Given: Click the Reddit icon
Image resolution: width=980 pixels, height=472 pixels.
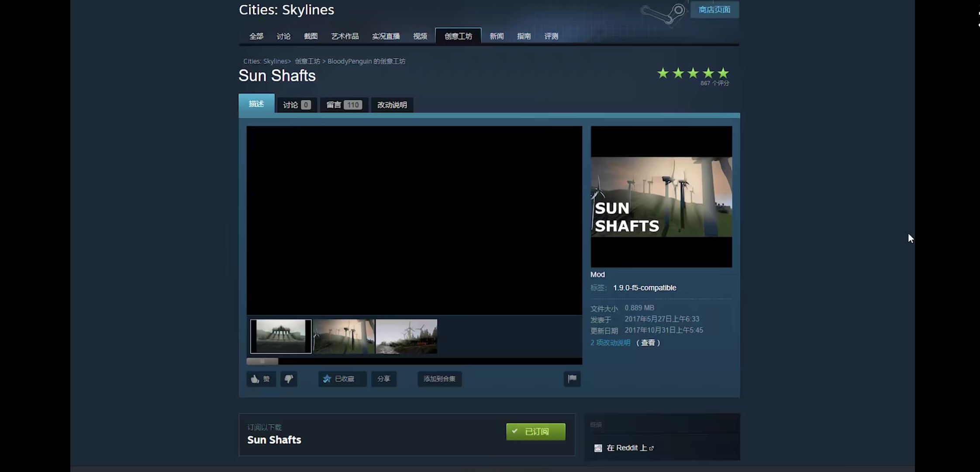Looking at the screenshot, I should (x=598, y=448).
